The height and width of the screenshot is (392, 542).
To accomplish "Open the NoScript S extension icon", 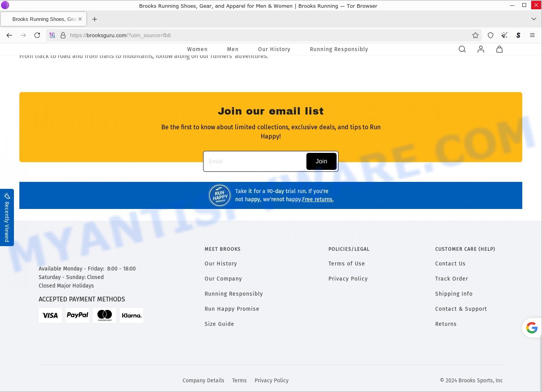I will (518, 35).
